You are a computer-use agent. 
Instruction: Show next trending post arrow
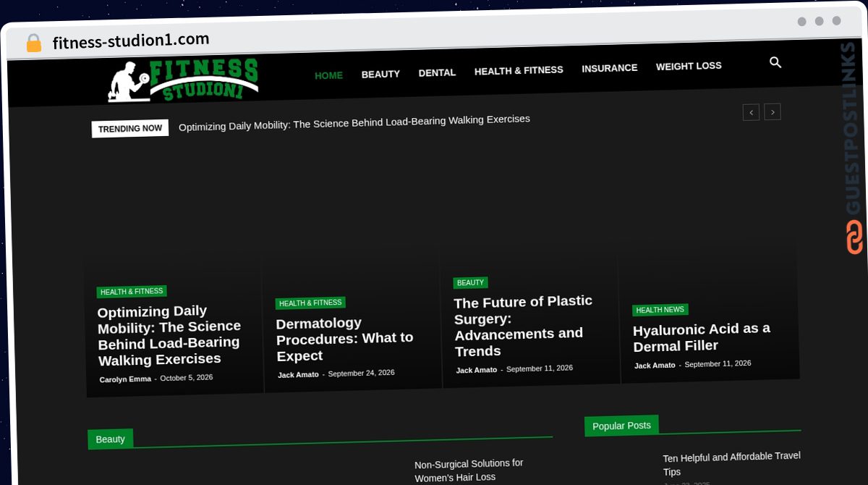[x=773, y=112]
